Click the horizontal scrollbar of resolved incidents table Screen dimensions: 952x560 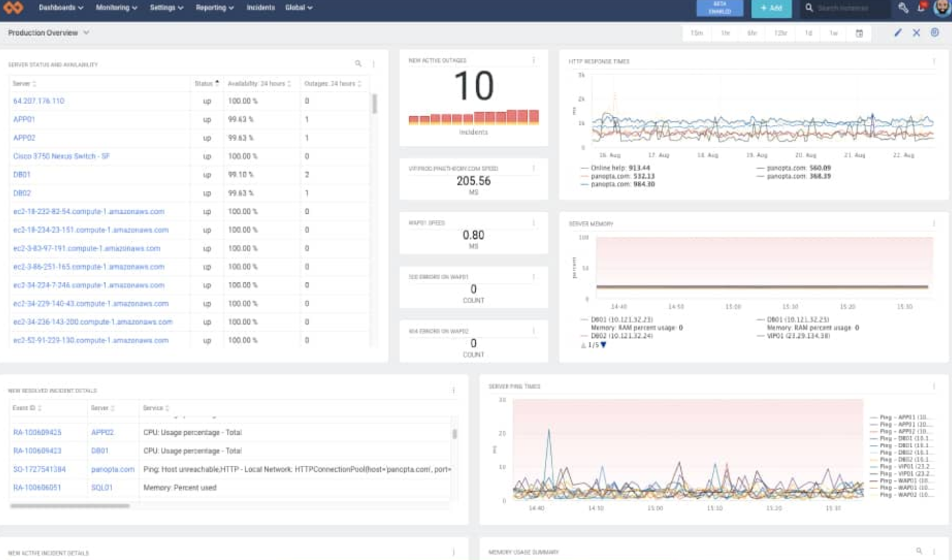(69, 506)
